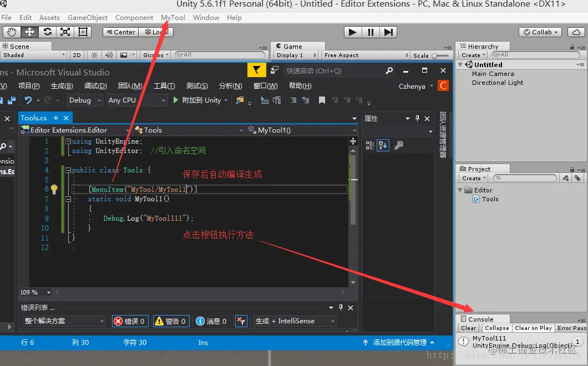Click Save All in Visual Studio toolbar

pyautogui.click(x=12, y=100)
